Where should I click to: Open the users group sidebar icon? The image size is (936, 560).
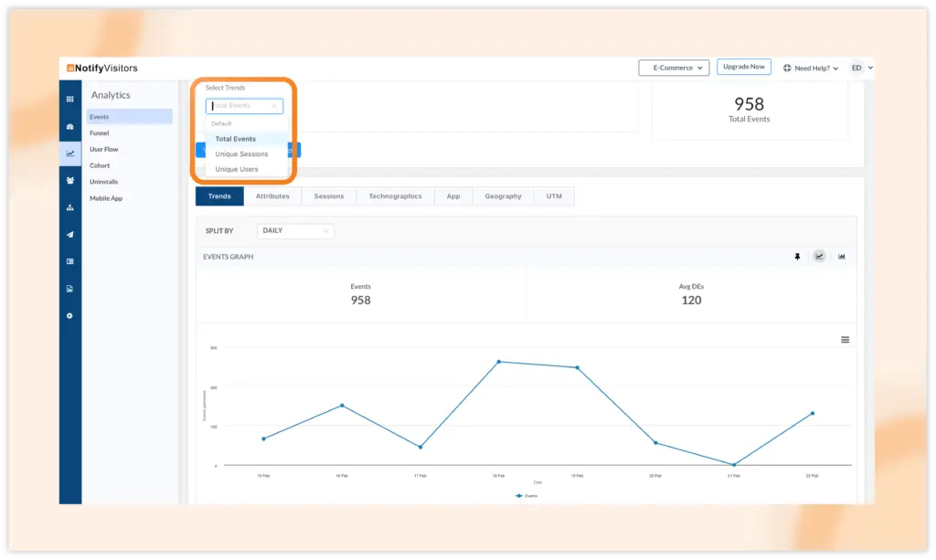point(70,181)
